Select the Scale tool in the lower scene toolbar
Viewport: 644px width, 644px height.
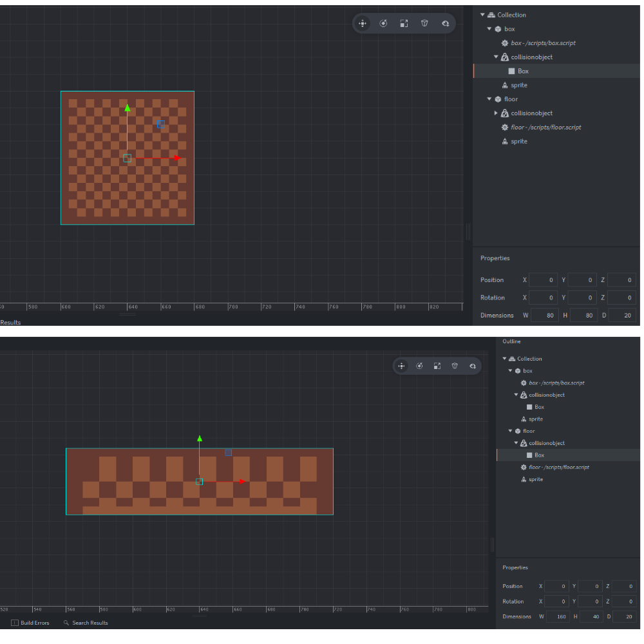pyautogui.click(x=437, y=366)
